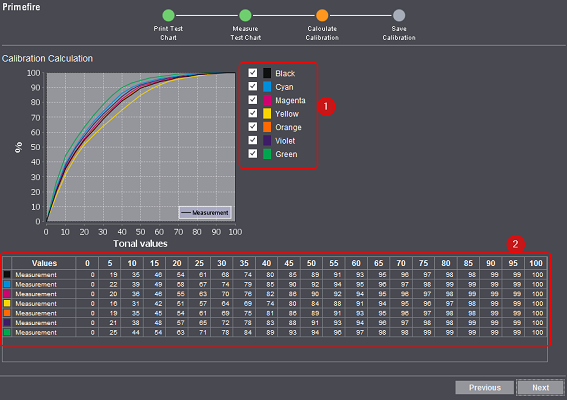Click the cyan row icon in the values table
567x400 pixels.
click(x=7, y=284)
